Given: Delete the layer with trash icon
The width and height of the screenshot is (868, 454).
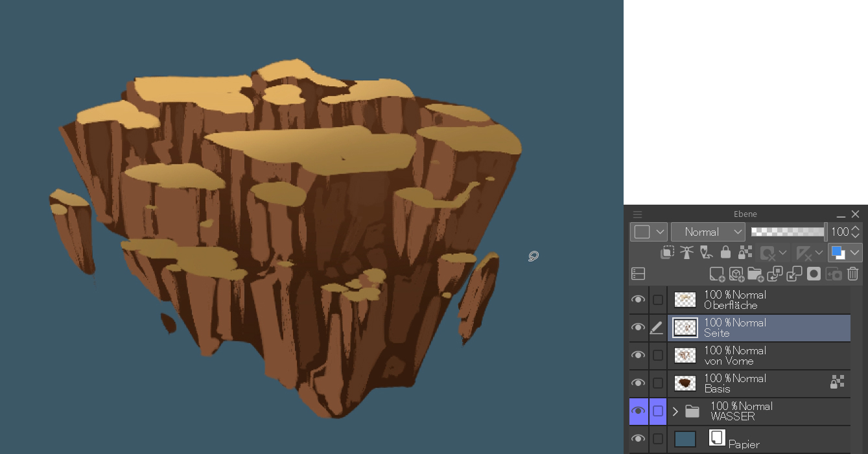Looking at the screenshot, I should [853, 274].
